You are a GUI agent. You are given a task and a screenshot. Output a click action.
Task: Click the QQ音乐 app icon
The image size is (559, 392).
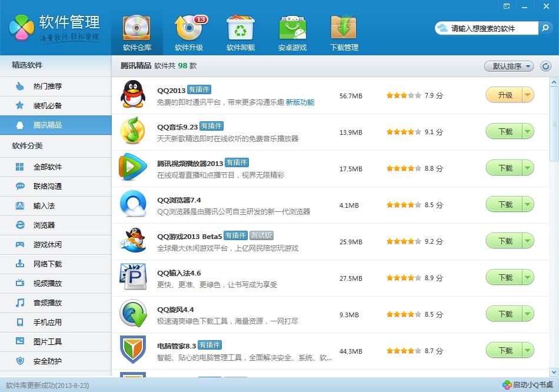[x=132, y=131]
